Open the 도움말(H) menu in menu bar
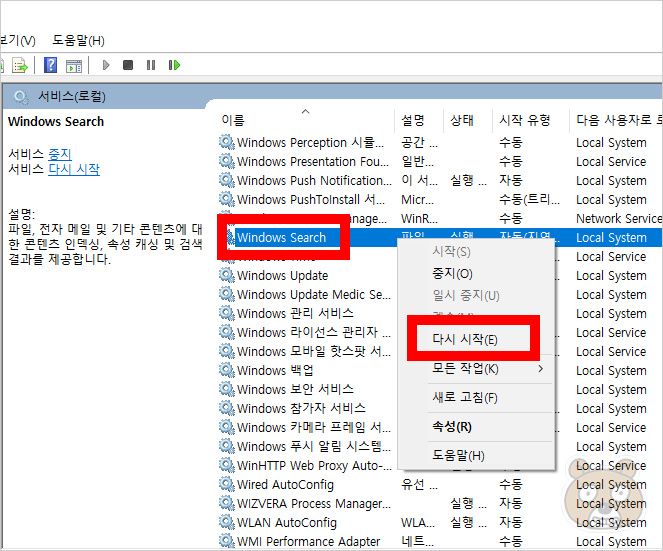Viewport: 663px width, 551px height. pyautogui.click(x=78, y=41)
